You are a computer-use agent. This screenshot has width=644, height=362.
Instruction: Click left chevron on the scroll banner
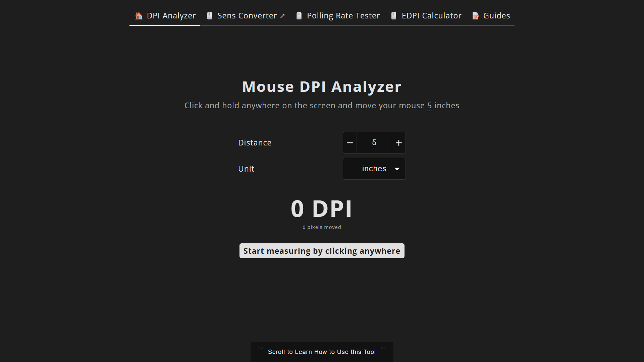click(x=261, y=348)
